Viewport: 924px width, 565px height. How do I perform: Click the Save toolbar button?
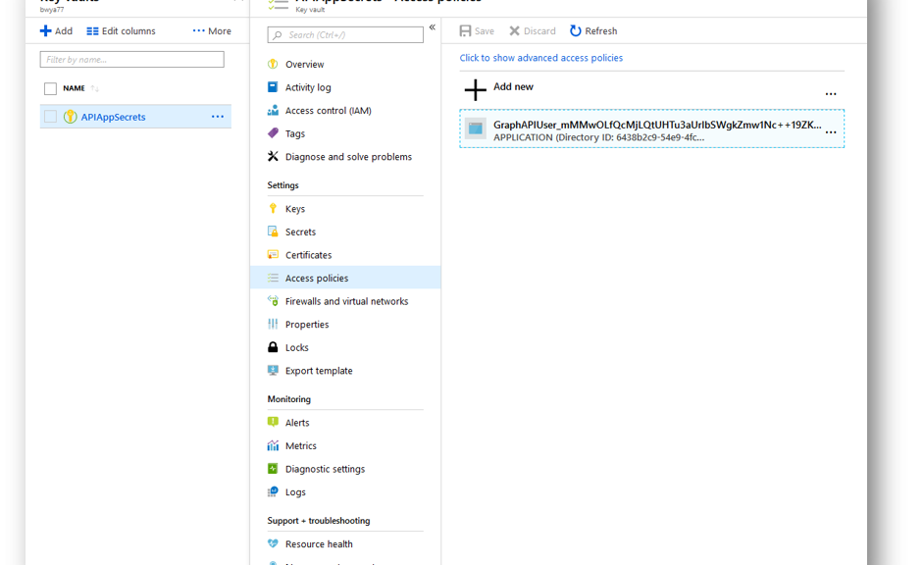pyautogui.click(x=477, y=30)
